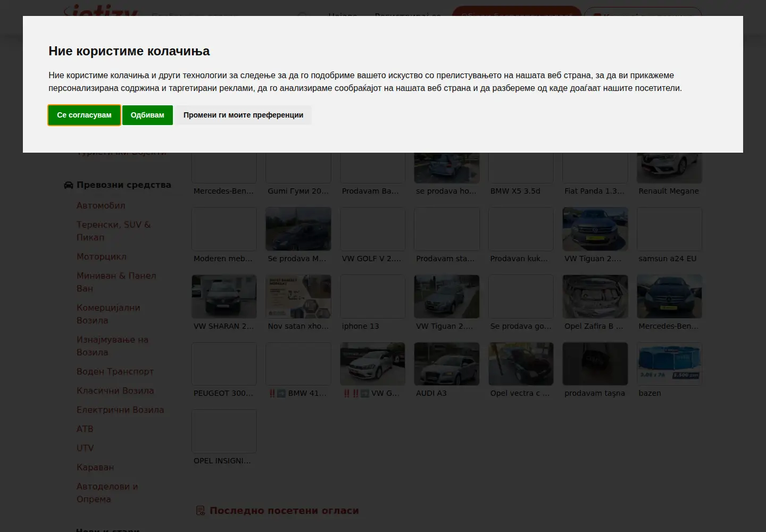Screen dimensions: 766x532
Task: Open the Opel vectra c listing thumbnail
Action: coord(521,364)
